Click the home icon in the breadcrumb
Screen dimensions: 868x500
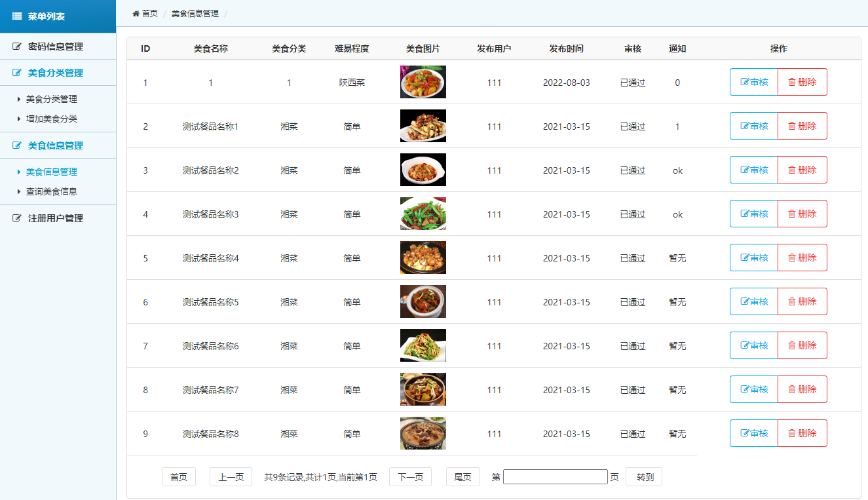click(x=135, y=12)
